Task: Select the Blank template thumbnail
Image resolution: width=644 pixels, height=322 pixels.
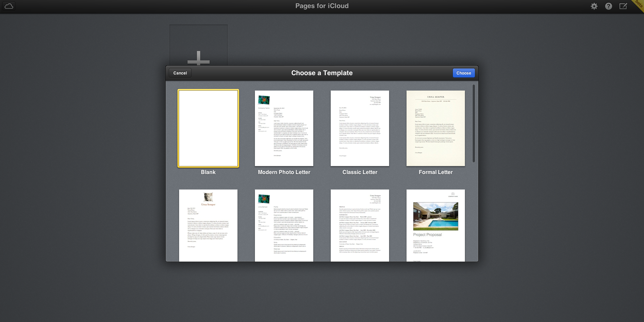Action: 208,128
